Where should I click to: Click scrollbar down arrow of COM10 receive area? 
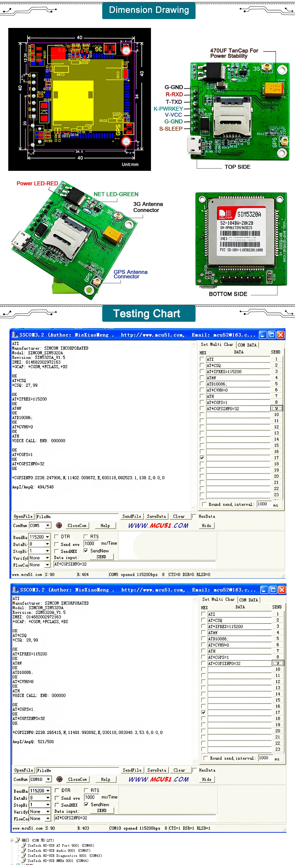click(x=195, y=761)
